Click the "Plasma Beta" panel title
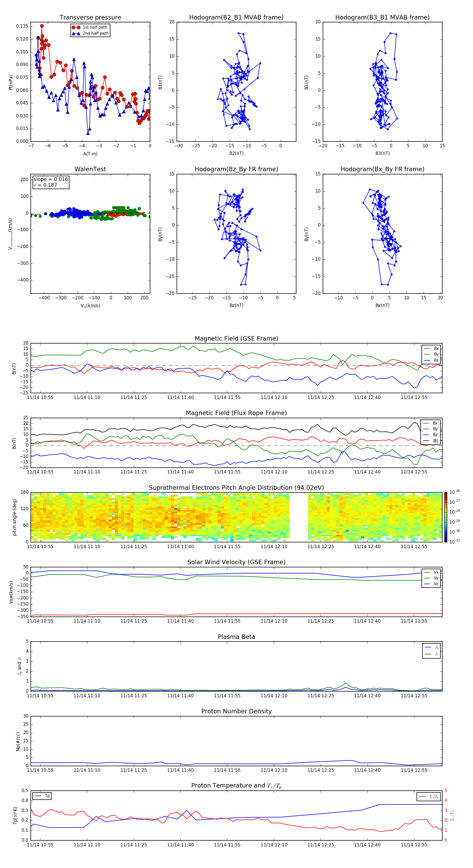 [x=236, y=637]
